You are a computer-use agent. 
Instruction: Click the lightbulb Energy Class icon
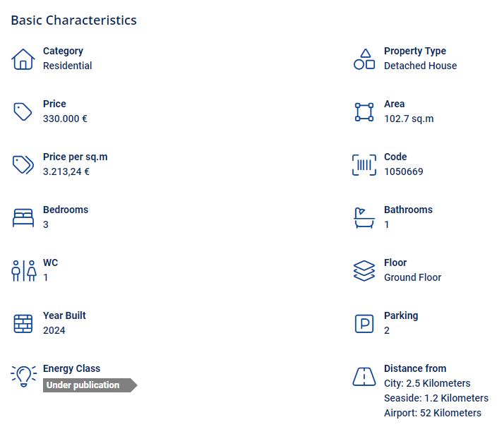coord(23,376)
